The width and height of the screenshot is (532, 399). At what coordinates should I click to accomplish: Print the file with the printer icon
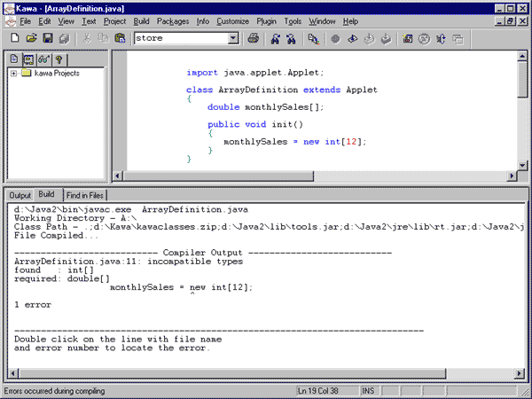(x=253, y=38)
